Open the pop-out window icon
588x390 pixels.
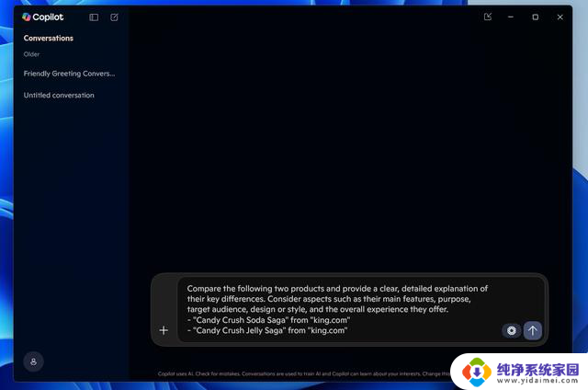(x=488, y=17)
